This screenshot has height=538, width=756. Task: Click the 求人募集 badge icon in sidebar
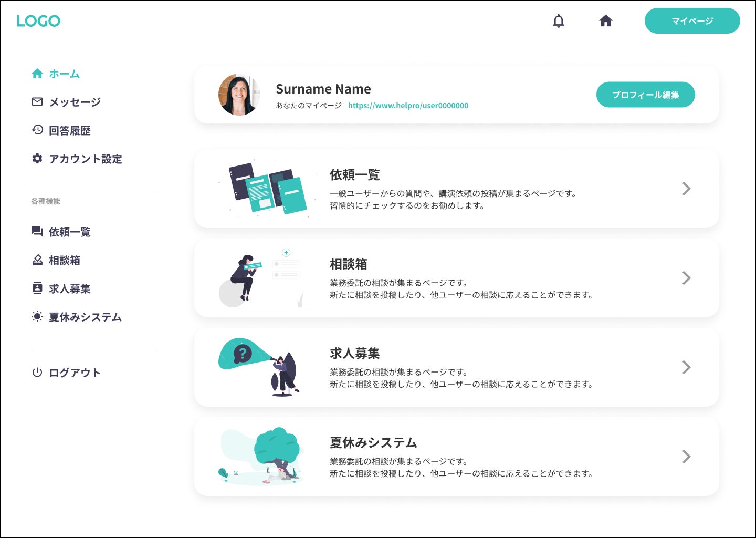pos(37,288)
